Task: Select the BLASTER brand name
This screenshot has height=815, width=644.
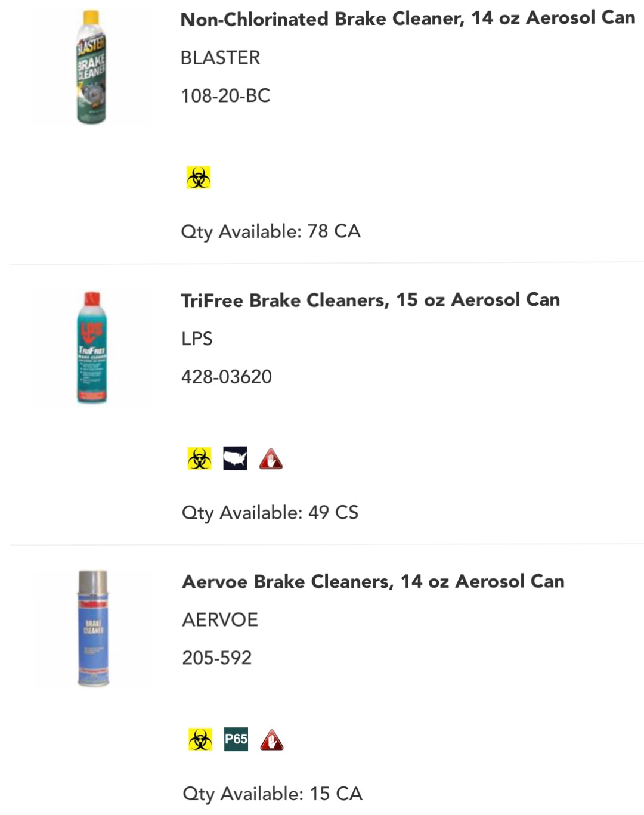Action: point(220,58)
